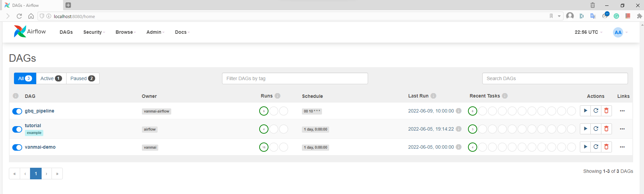Open the tutorial DAG link
The height and width of the screenshot is (194, 644).
pos(33,125)
